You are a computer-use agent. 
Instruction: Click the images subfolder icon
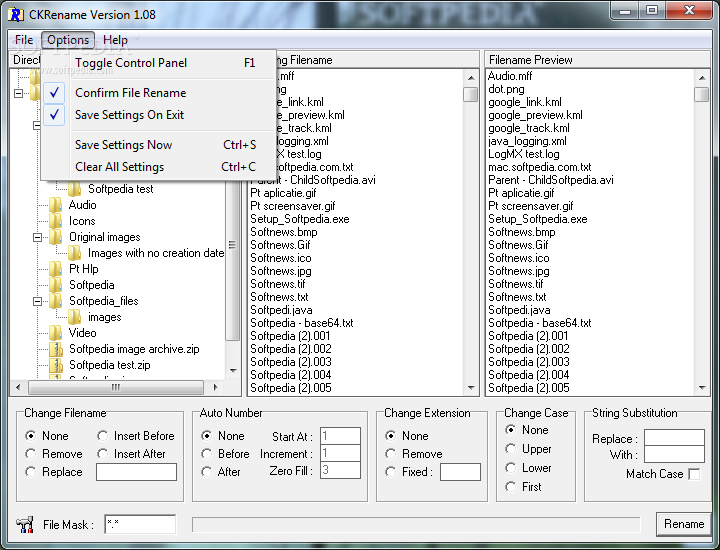click(74, 317)
